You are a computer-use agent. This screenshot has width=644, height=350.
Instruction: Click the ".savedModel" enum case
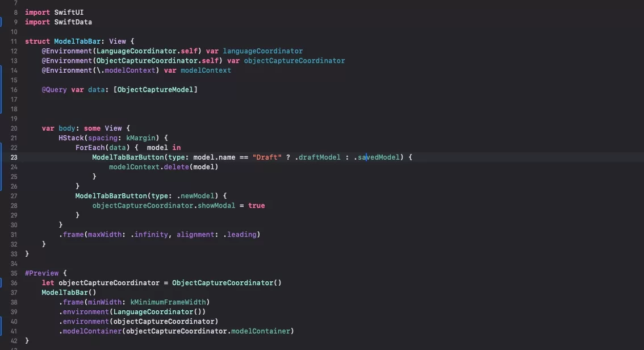tap(377, 157)
